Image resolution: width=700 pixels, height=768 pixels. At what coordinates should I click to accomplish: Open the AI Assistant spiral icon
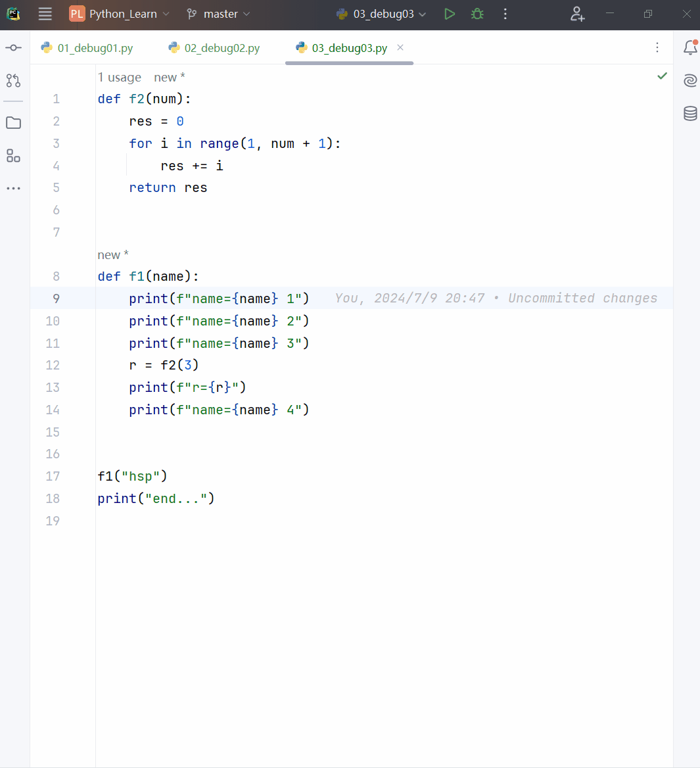(x=690, y=80)
